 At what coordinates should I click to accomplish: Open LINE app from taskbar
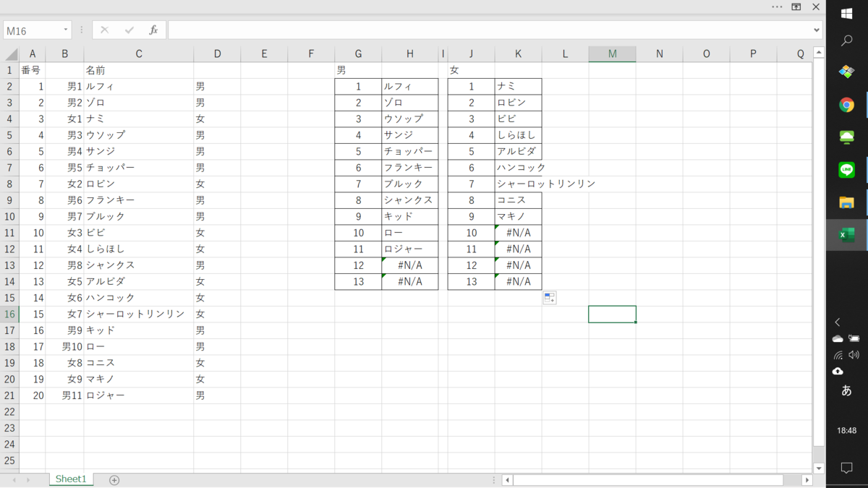[846, 170]
